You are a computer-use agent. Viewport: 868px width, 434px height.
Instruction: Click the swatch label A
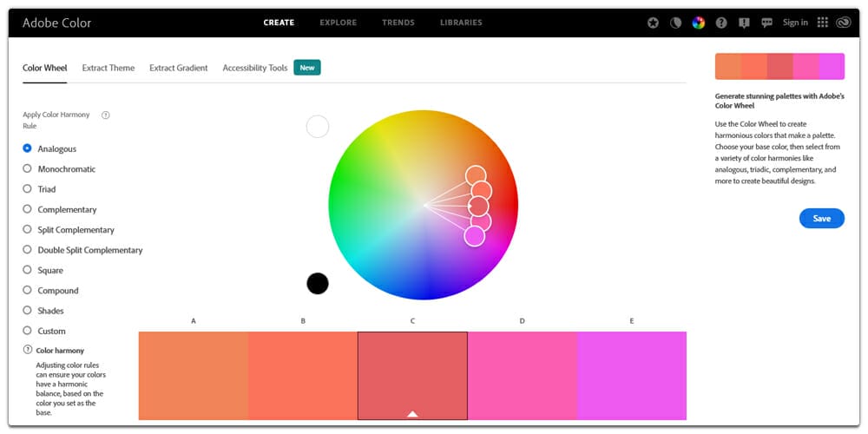point(194,320)
